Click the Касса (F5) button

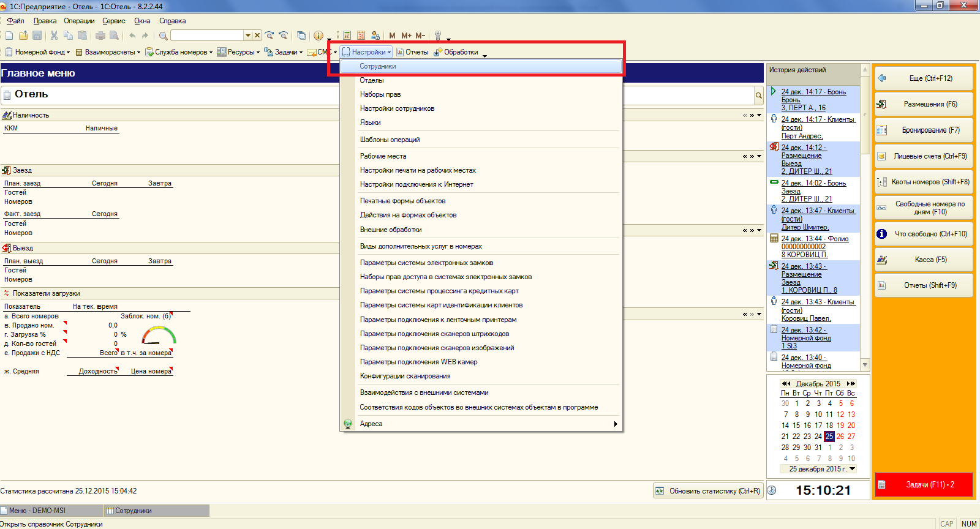(924, 260)
